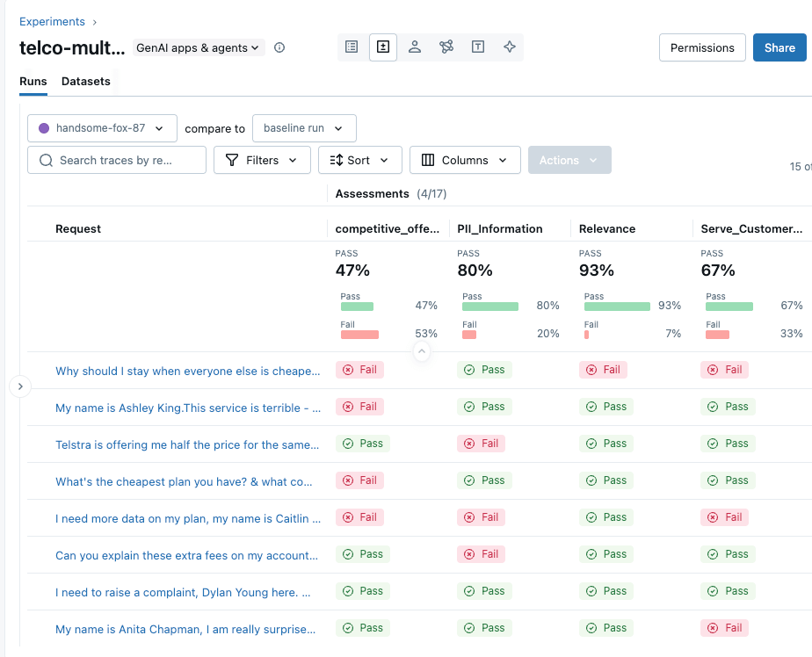
Task: Click the Share button
Action: click(779, 48)
